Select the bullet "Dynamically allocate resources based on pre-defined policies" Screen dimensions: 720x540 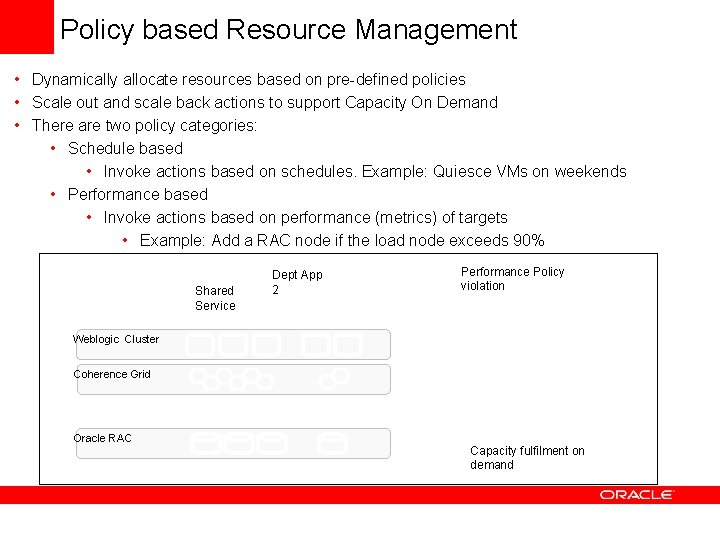tap(248, 79)
